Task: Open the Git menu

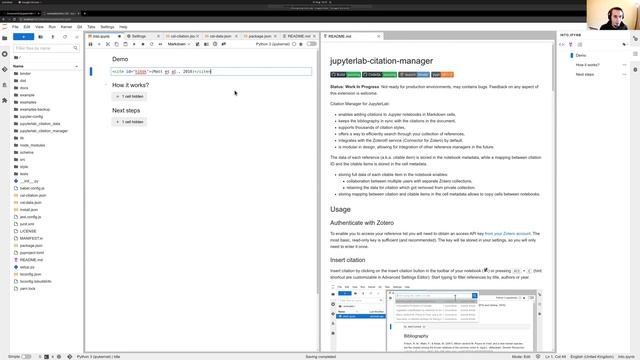Action: tap(80, 27)
